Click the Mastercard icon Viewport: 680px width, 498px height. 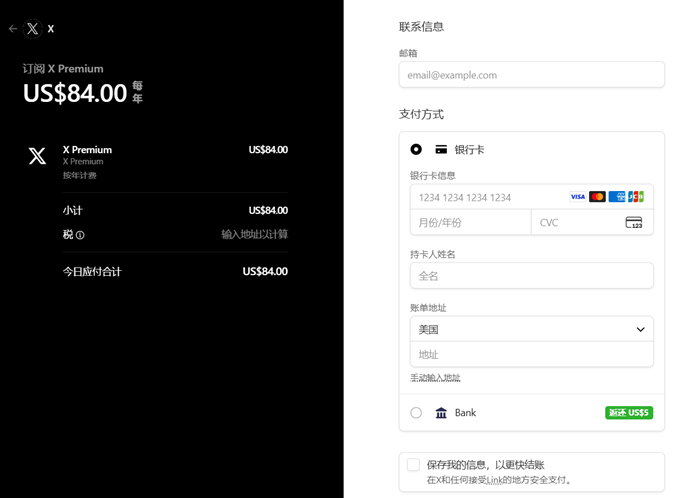(x=597, y=197)
